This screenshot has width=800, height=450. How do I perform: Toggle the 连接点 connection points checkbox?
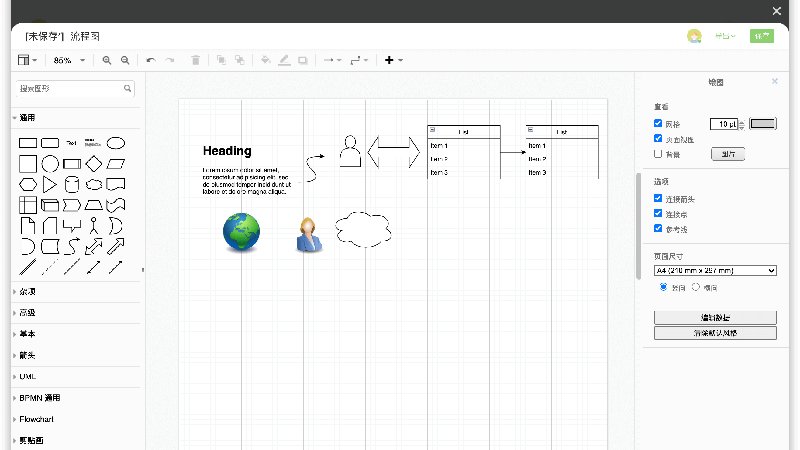(x=658, y=213)
